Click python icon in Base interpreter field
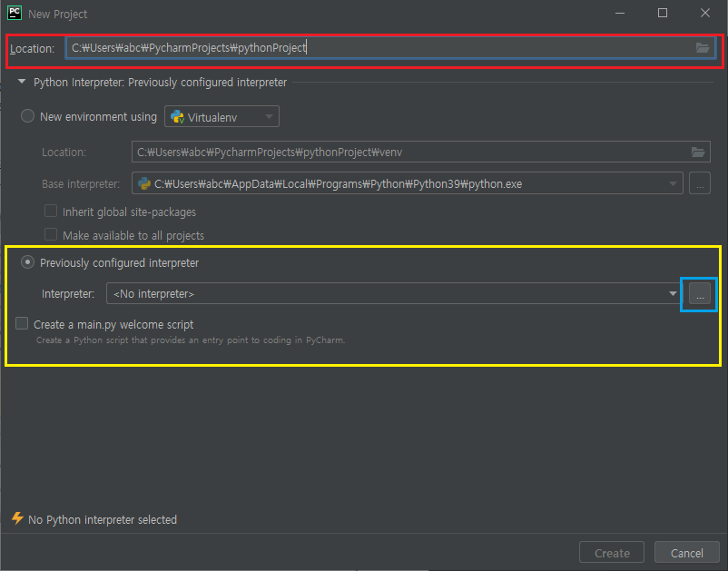This screenshot has height=571, width=728. click(x=144, y=184)
